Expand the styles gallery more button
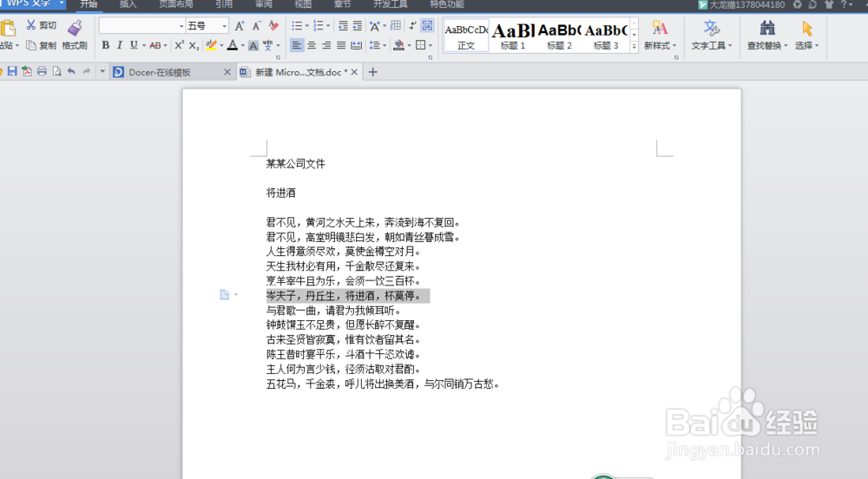 (634, 47)
